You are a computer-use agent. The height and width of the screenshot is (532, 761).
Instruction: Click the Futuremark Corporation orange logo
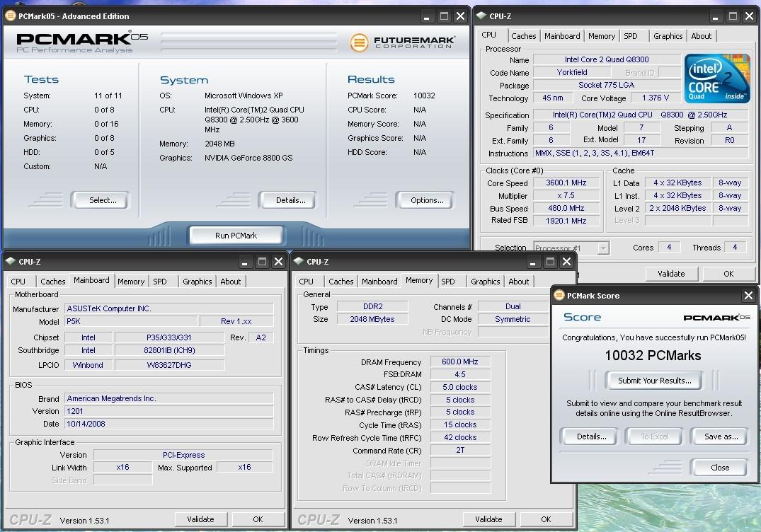tap(359, 42)
